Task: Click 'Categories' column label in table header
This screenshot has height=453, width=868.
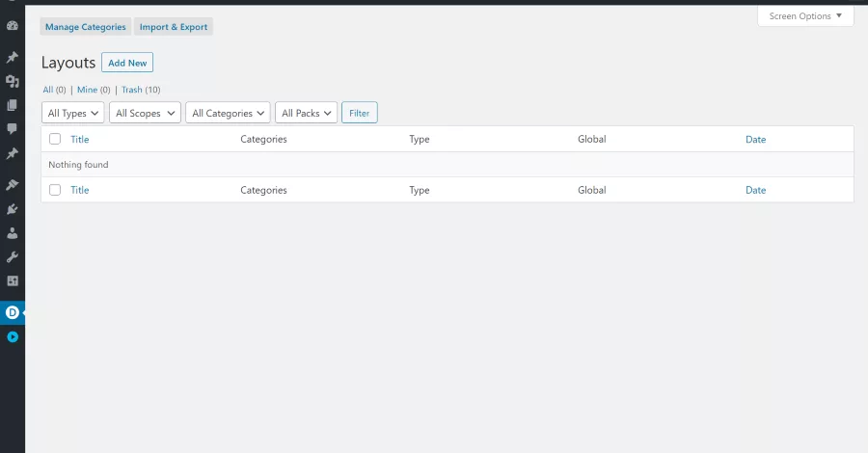Action: coord(263,140)
